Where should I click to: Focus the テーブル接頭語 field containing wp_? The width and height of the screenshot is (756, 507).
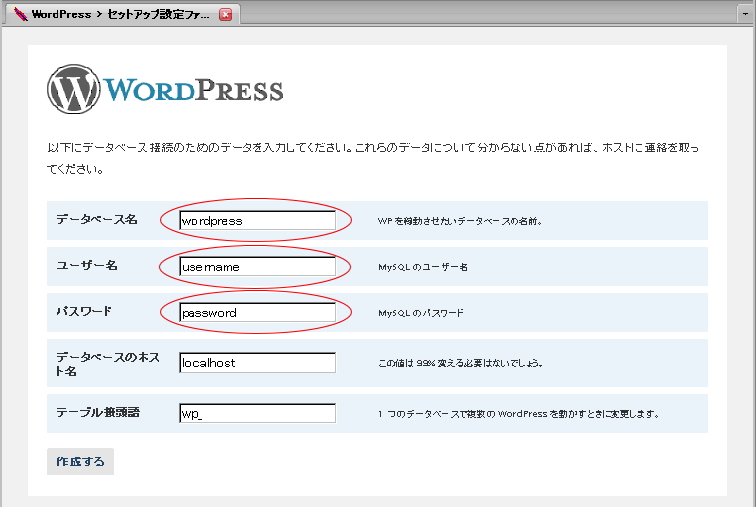click(257, 414)
